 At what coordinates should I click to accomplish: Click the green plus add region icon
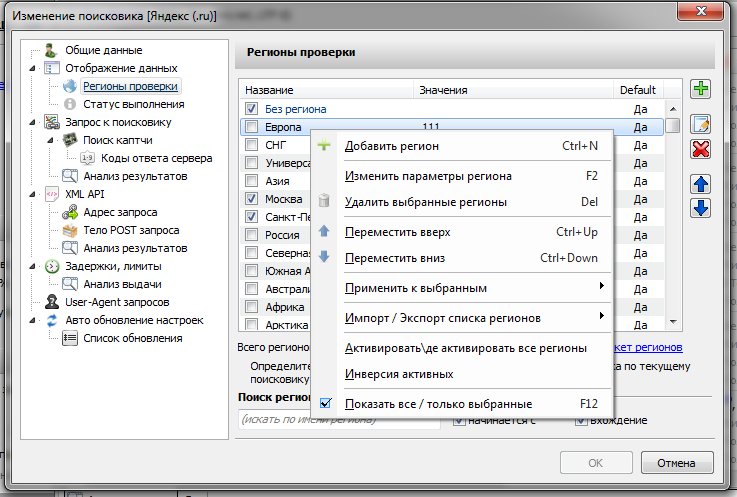coord(701,90)
